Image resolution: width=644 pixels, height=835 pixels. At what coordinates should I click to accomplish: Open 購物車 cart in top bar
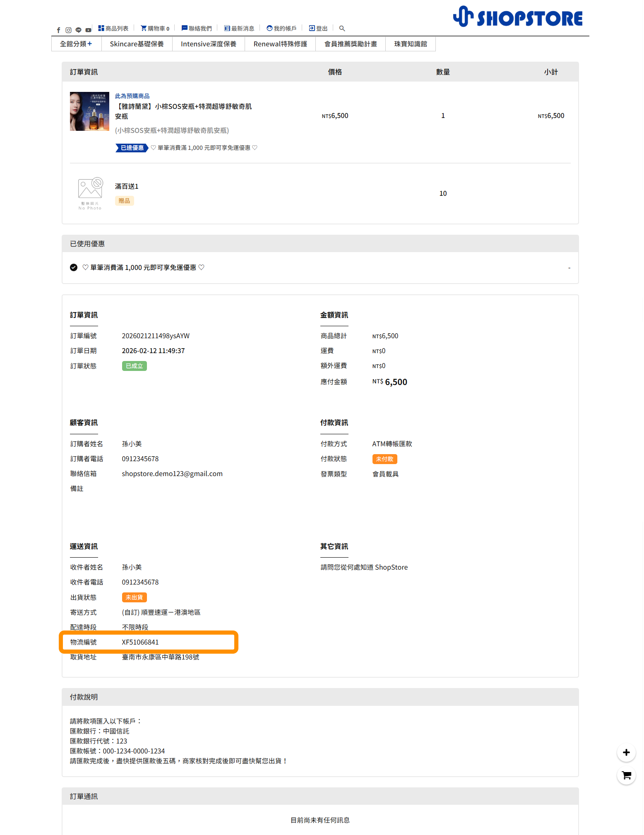coord(155,29)
